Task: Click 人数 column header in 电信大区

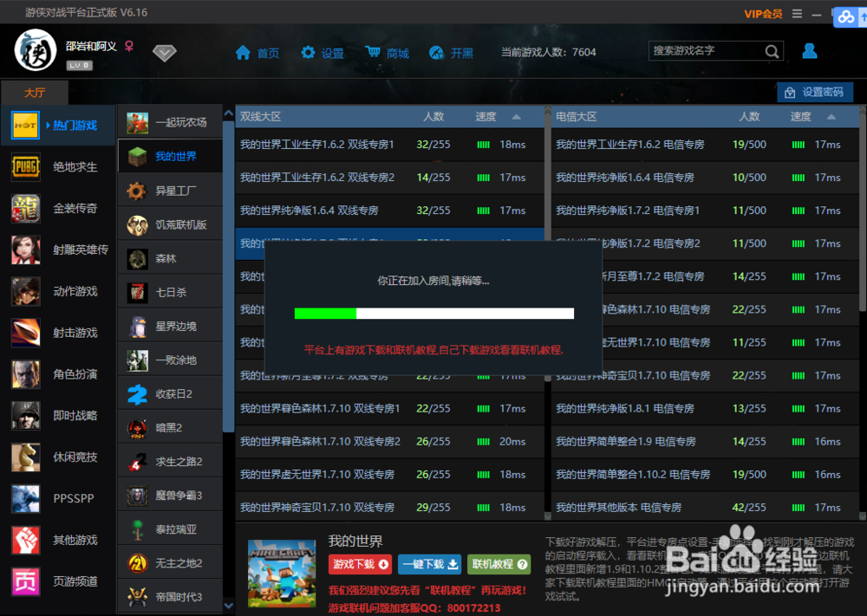Action: (x=749, y=117)
